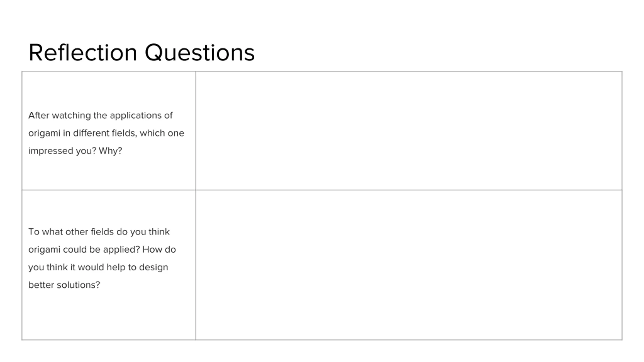Viewport: 644px width, 362px height.
Task: Click the line "origami in different fields, which one"
Action: click(x=106, y=133)
